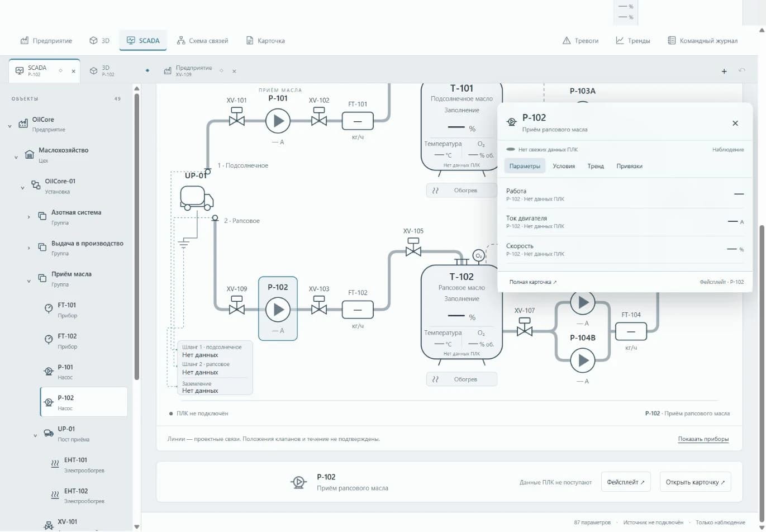Collapse the OilCore-01 installation node
The image size is (766, 532).
point(22,188)
